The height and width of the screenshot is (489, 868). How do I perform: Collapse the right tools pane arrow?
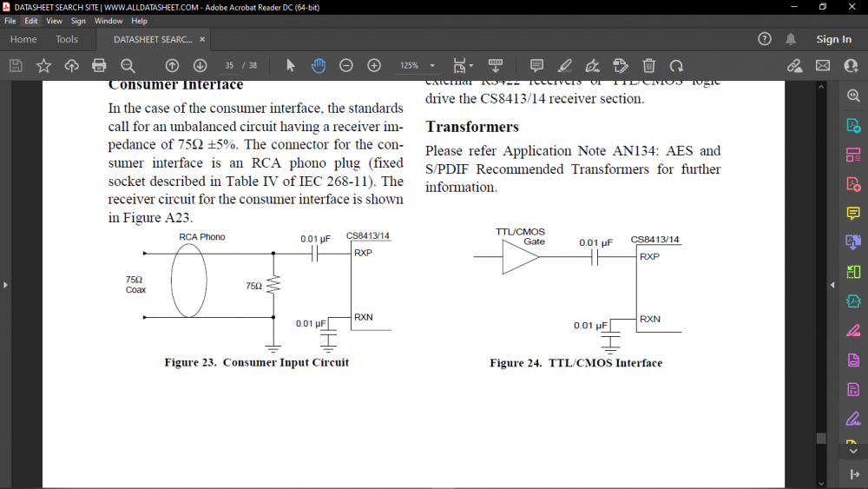[x=832, y=285]
